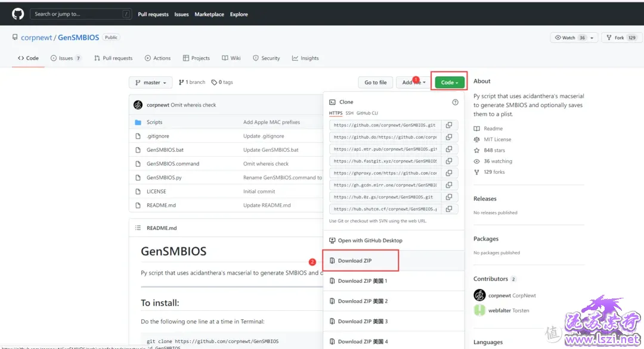Copy the hub.0z.gs clone URL
The image size is (644, 349).
(449, 197)
